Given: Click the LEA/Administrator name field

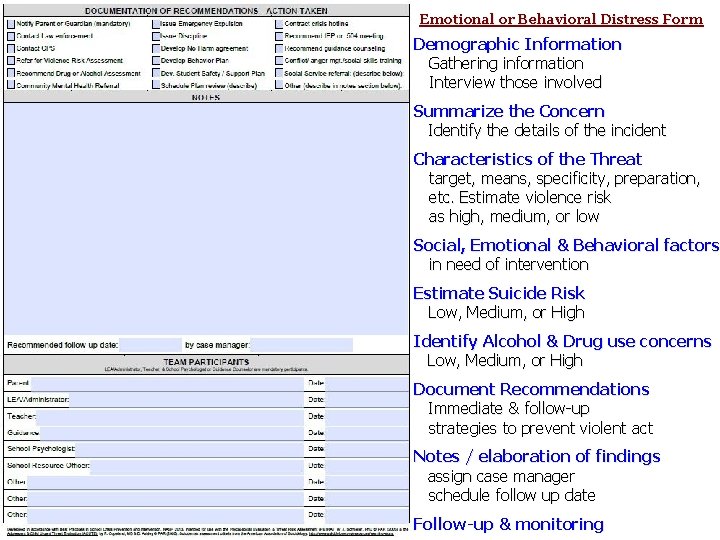Looking at the screenshot, I should (186, 399).
